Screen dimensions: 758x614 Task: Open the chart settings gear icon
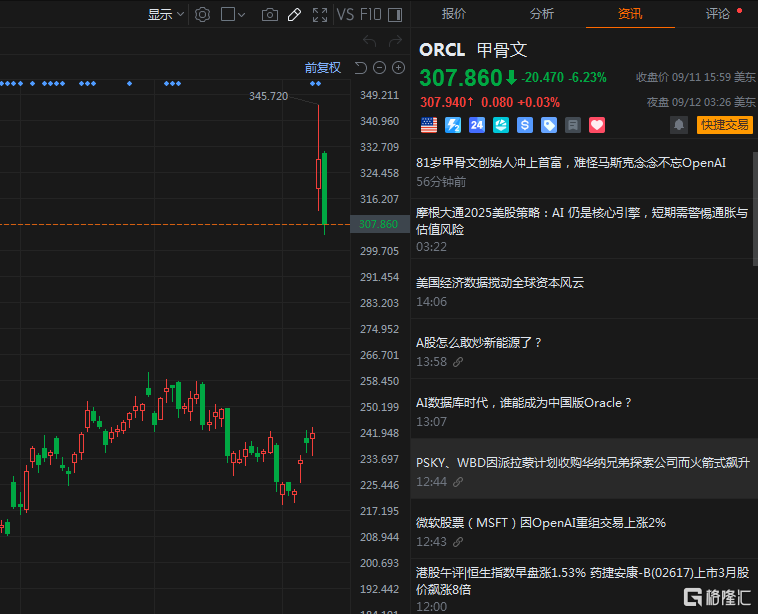click(x=203, y=15)
